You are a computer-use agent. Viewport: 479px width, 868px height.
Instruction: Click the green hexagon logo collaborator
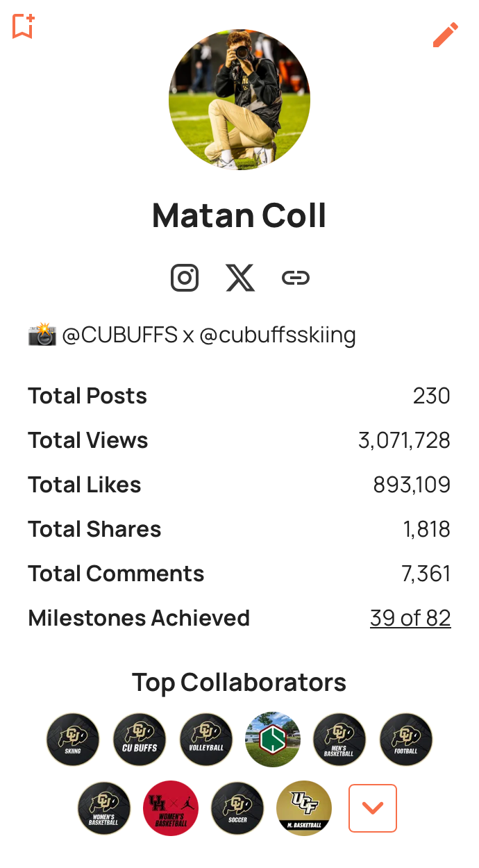click(x=273, y=740)
